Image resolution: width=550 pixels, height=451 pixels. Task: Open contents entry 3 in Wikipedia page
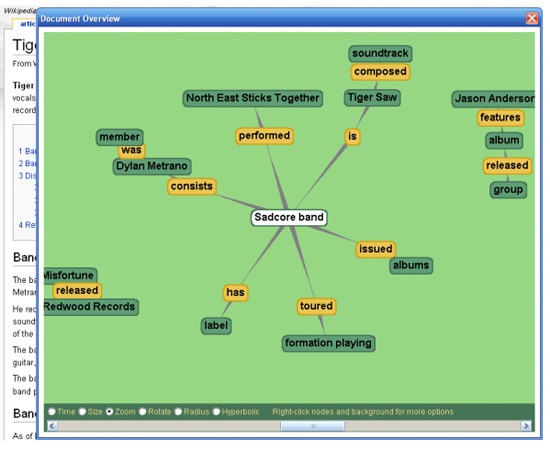click(x=27, y=176)
